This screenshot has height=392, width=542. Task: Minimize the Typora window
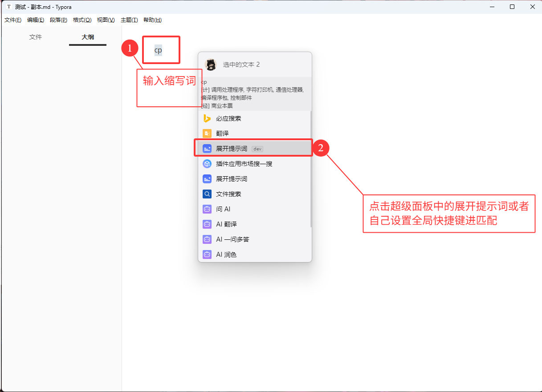tap(492, 7)
